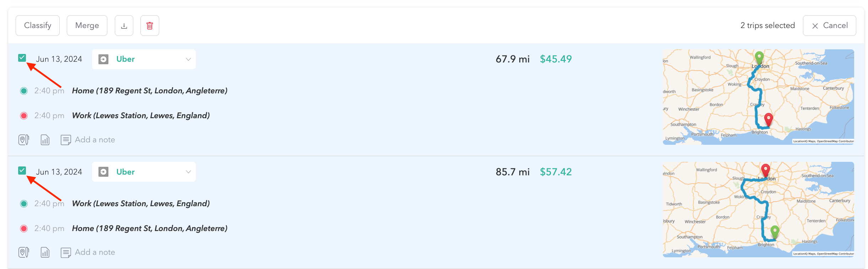The width and height of the screenshot is (868, 269).
Task: Merge the two selected trips
Action: coord(87,25)
